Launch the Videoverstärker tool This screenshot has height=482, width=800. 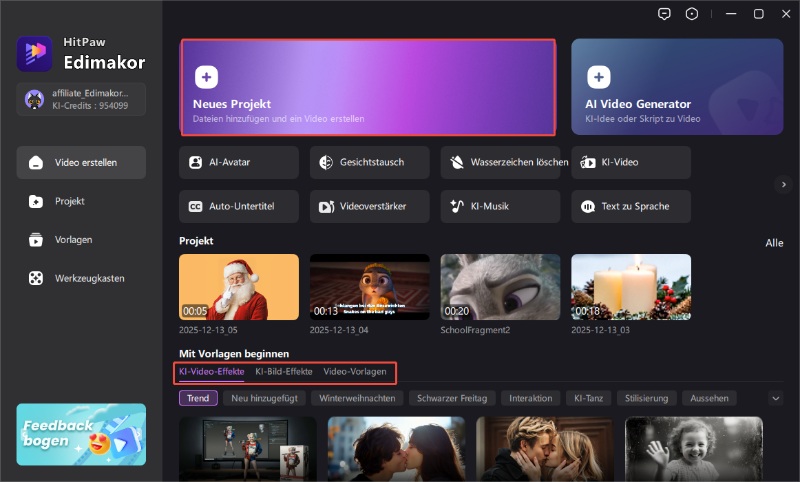(x=369, y=207)
